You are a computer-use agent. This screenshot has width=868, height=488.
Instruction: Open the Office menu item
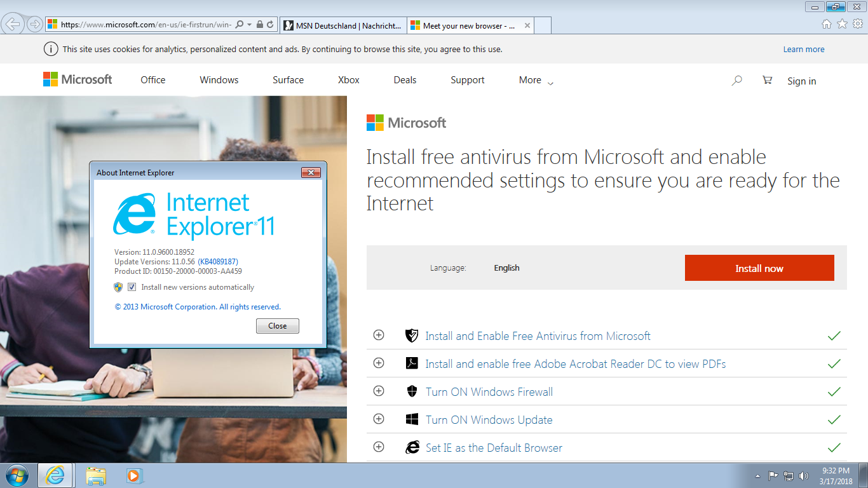pyautogui.click(x=153, y=80)
